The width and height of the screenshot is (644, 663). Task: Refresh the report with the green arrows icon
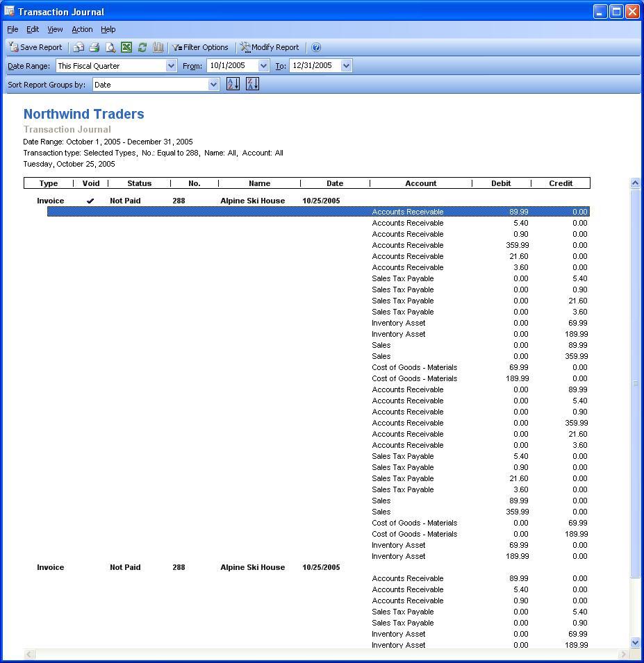(x=142, y=47)
